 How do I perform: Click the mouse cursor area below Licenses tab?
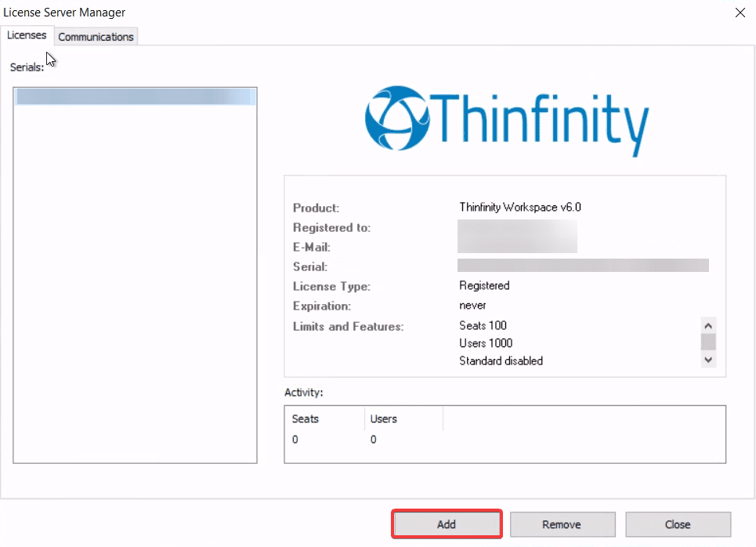click(49, 58)
